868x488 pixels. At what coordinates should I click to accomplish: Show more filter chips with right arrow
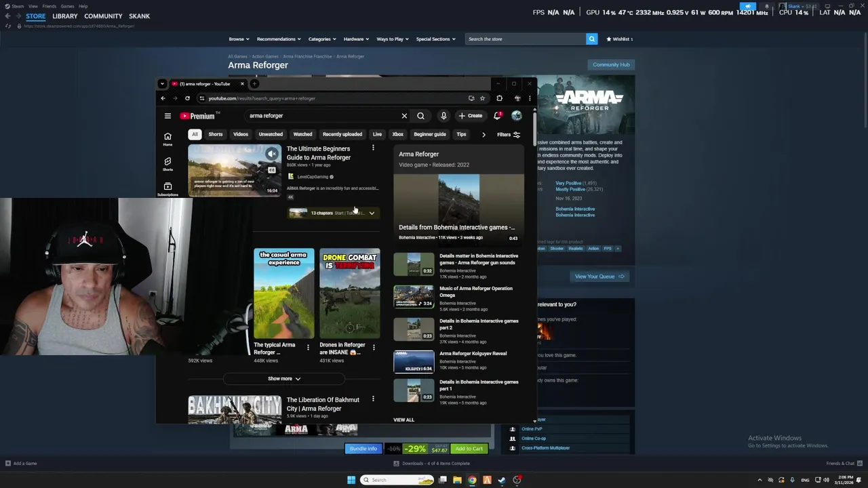click(x=484, y=134)
